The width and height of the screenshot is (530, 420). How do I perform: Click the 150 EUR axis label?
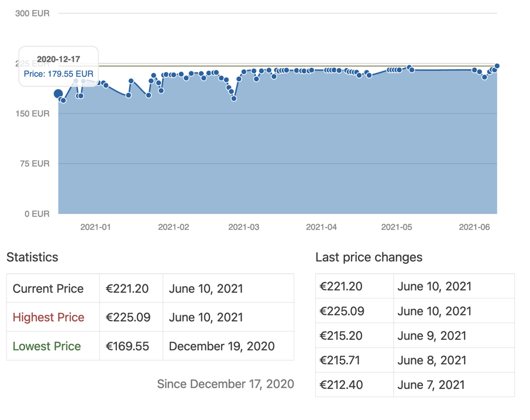(32, 113)
